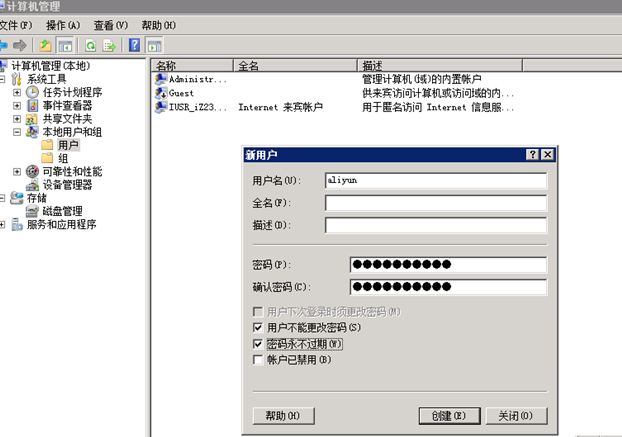Click the blue help toolbar icon
Screen dimensions: 622x437
tap(135, 45)
